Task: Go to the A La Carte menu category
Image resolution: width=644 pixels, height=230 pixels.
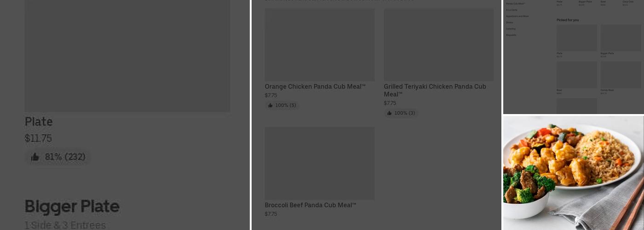Action: [512, 10]
